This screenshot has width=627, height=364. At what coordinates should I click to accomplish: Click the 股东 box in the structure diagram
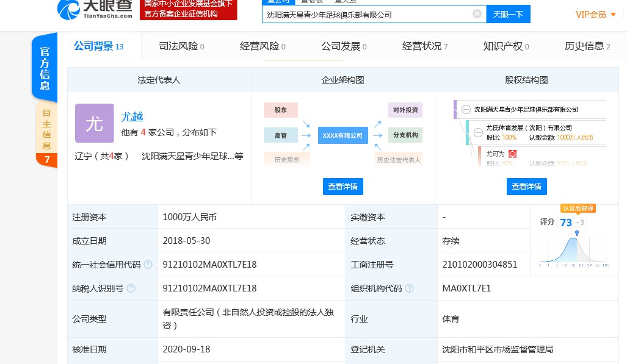point(281,110)
